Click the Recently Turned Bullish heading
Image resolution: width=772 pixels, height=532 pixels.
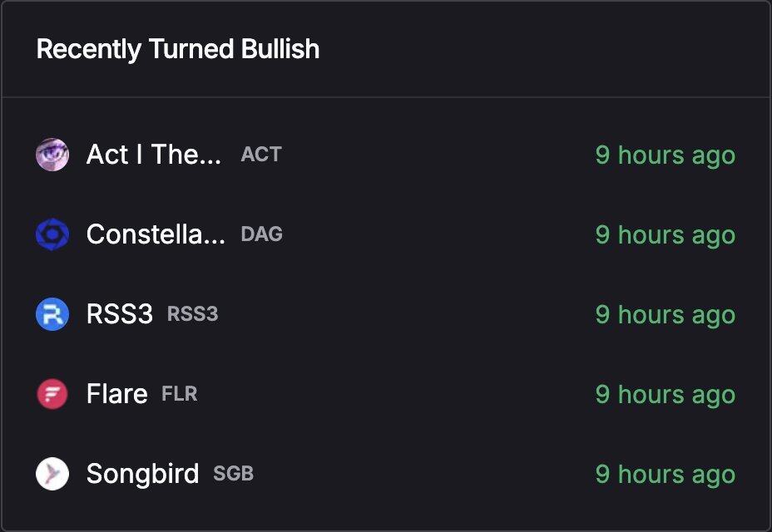click(x=178, y=49)
